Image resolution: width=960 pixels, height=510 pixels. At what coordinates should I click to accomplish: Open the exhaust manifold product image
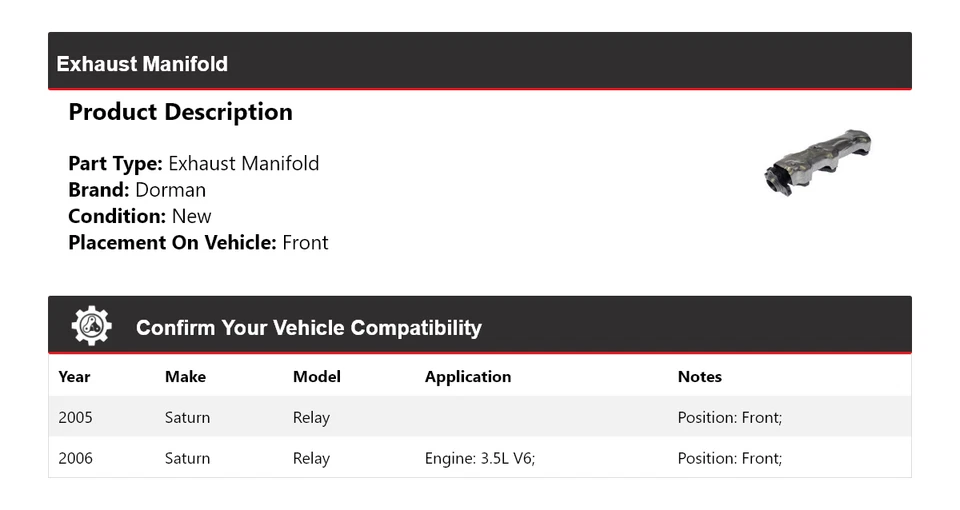[817, 162]
